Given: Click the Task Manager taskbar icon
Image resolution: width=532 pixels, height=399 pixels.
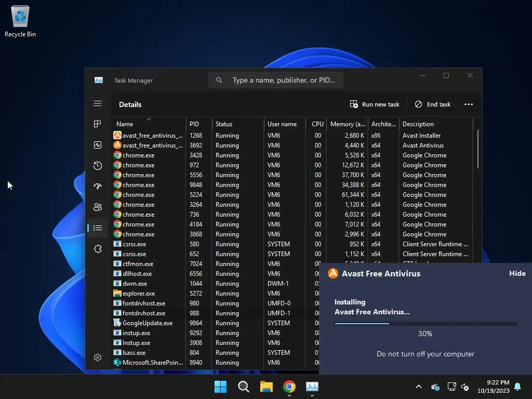Looking at the screenshot, I should coord(312,387).
